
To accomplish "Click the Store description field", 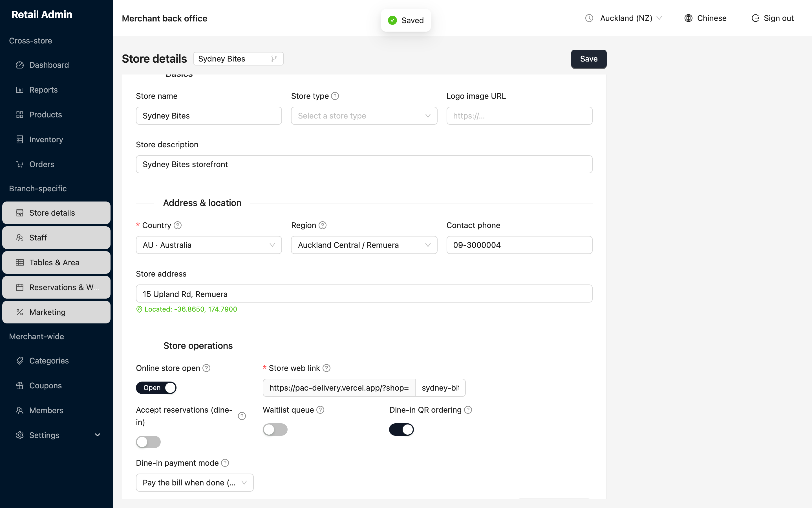I will (x=364, y=164).
